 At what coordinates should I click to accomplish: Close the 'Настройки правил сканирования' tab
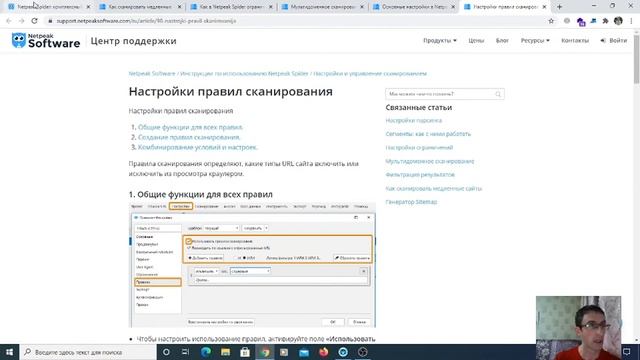pyautogui.click(x=544, y=7)
